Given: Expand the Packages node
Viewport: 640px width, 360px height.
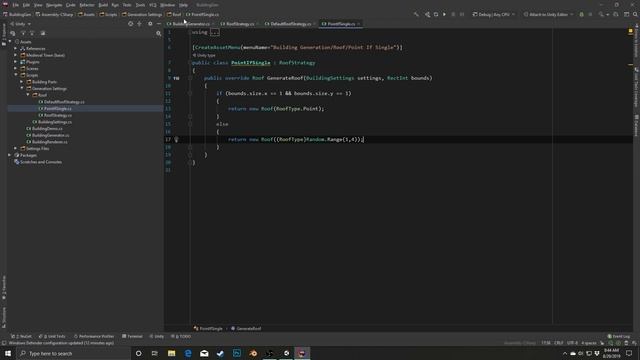Looking at the screenshot, I should click(x=10, y=155).
